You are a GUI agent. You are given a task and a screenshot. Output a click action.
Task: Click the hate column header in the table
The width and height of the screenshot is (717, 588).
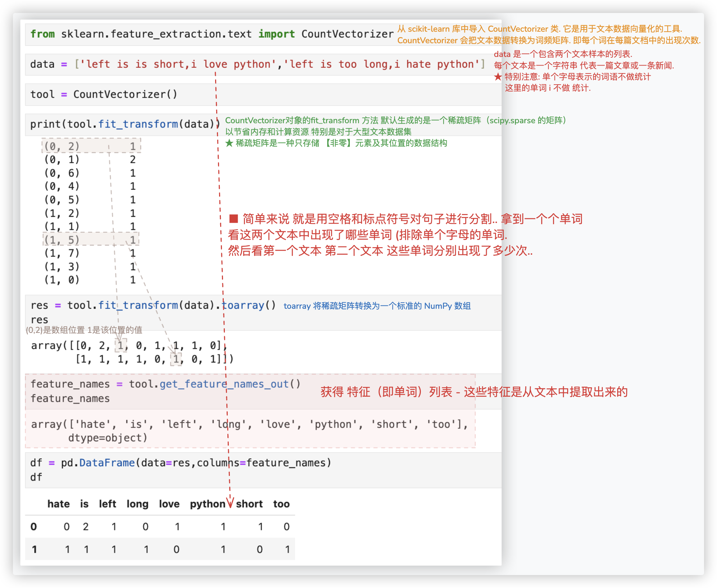[x=58, y=504]
